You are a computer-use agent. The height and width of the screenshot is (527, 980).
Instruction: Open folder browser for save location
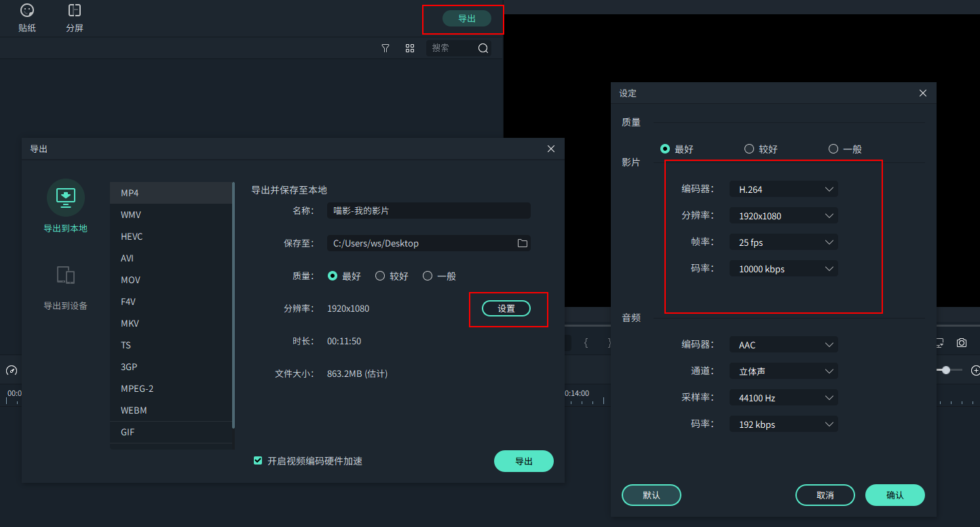coord(522,243)
